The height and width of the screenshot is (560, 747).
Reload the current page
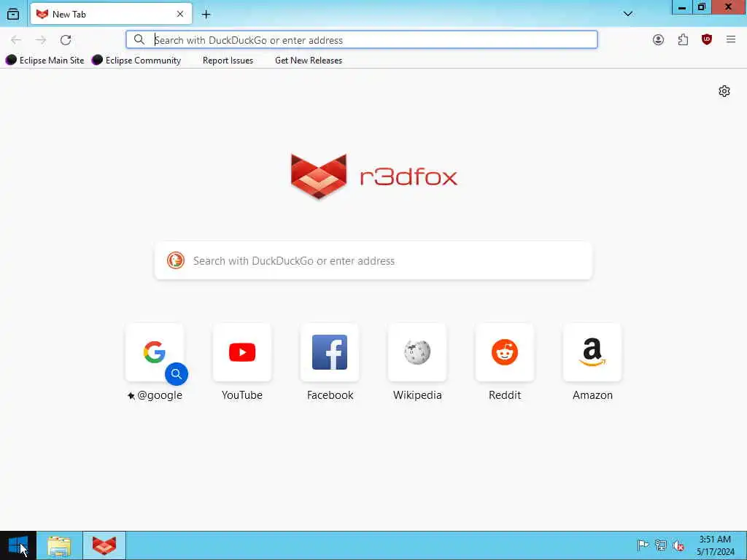66,40
